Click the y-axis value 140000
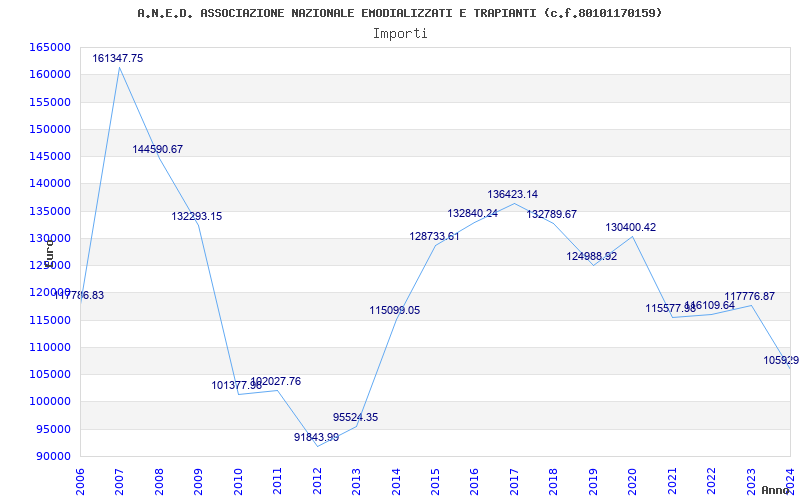This screenshot has width=800, height=500. [49, 184]
